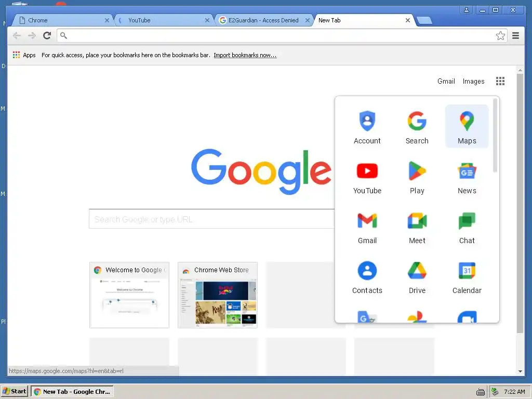Click the network tray icon near clock

[x=495, y=392]
